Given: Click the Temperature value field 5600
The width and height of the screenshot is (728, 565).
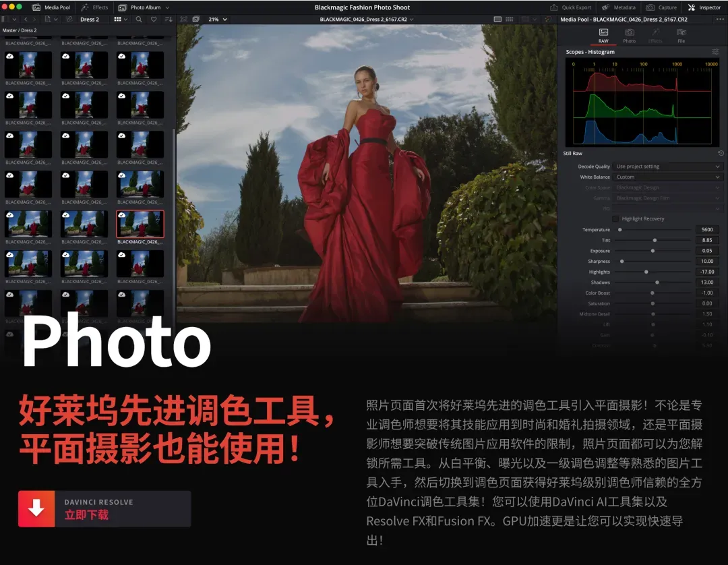Looking at the screenshot, I should [706, 230].
